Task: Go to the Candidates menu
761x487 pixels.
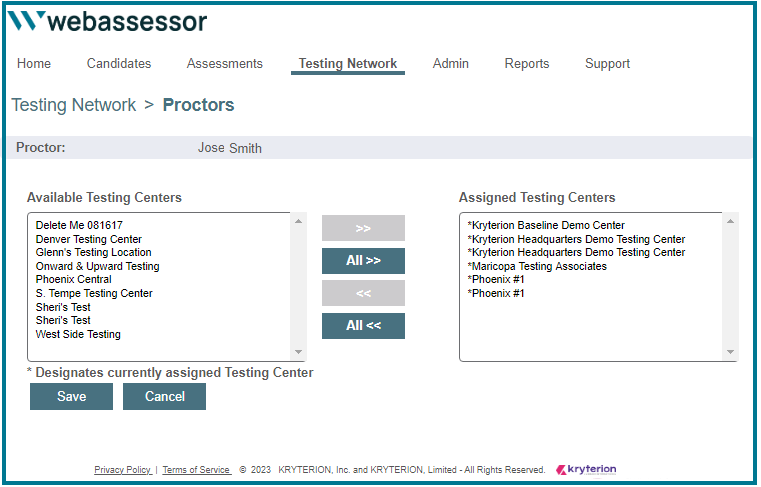Action: click(x=119, y=64)
